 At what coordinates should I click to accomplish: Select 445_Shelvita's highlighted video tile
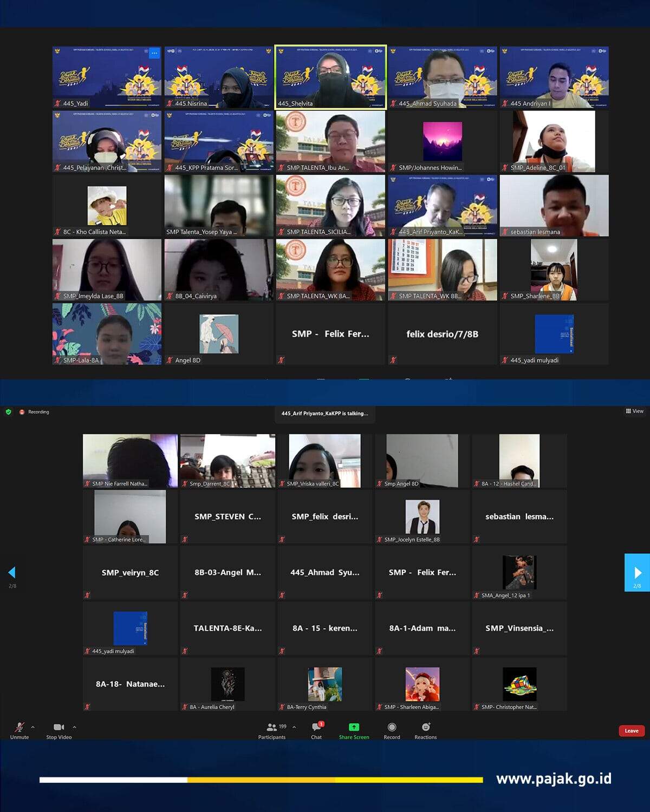[x=330, y=77]
